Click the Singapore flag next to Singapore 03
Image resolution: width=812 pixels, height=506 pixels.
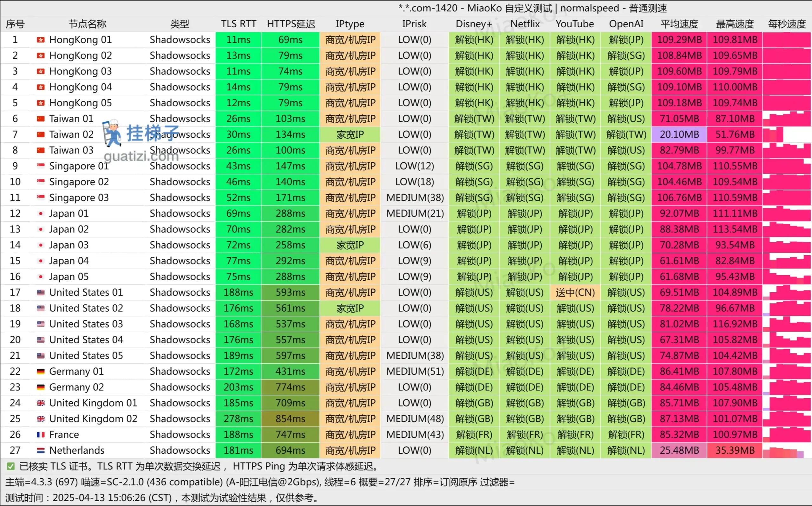coord(41,198)
